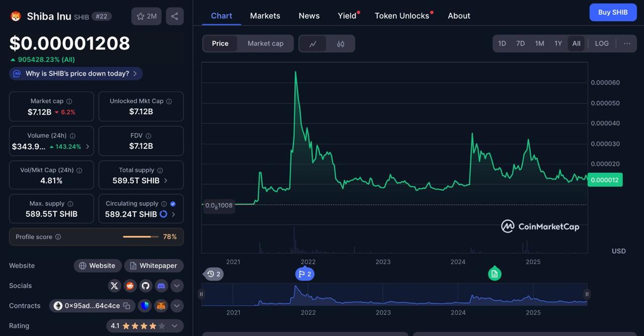The width and height of the screenshot is (644, 336).
Task: Click the right handle of timeline range slider
Action: tap(587, 294)
